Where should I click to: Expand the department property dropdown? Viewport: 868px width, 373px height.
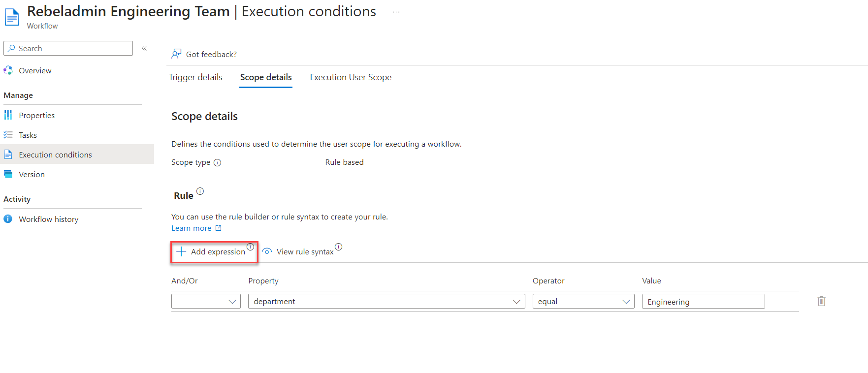click(x=386, y=302)
